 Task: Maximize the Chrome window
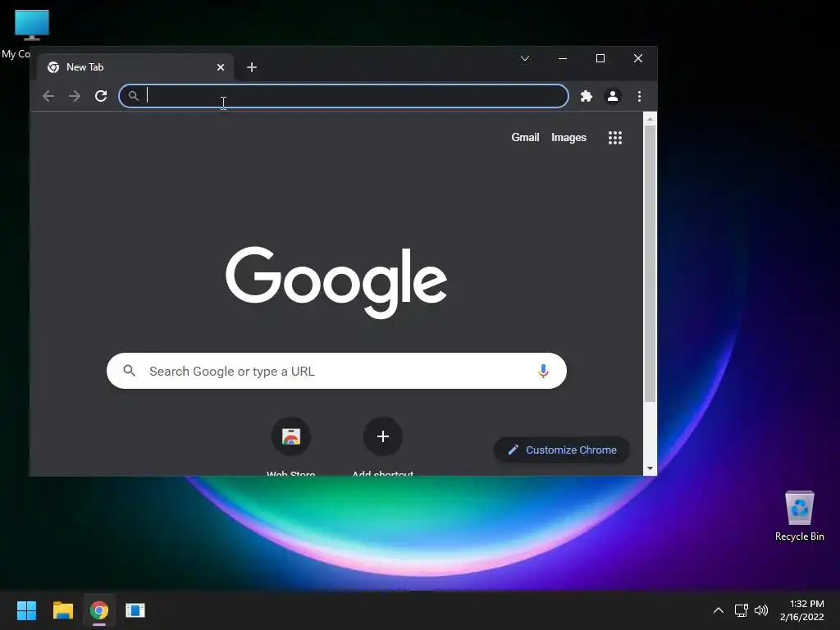pos(600,58)
